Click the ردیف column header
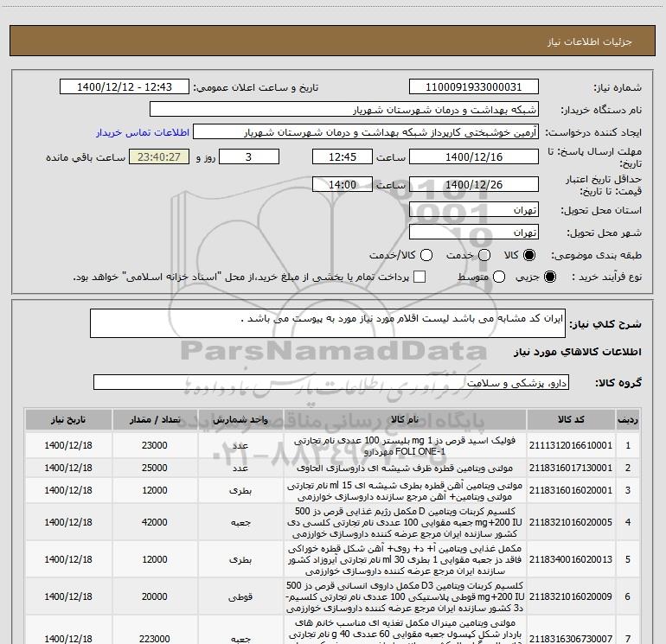Viewport: 666px width, 644px height. coord(628,419)
